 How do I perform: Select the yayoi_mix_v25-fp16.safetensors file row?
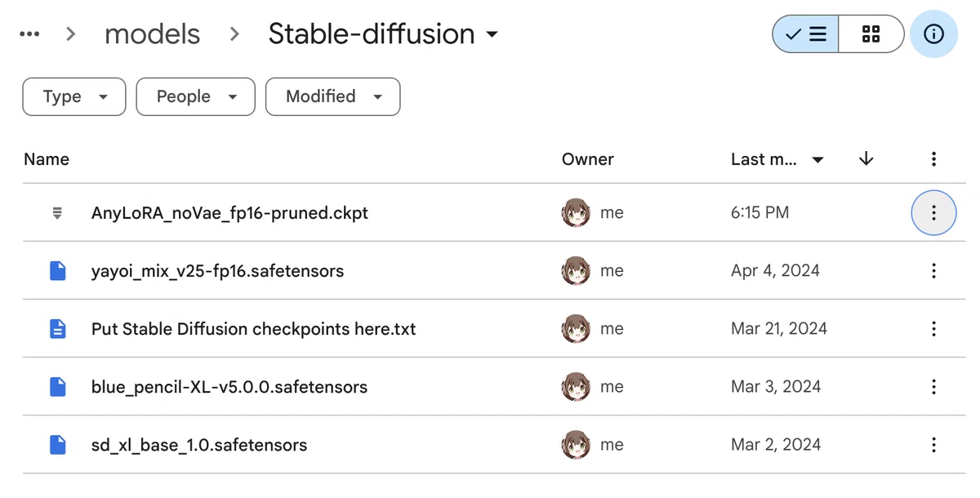[490, 271]
